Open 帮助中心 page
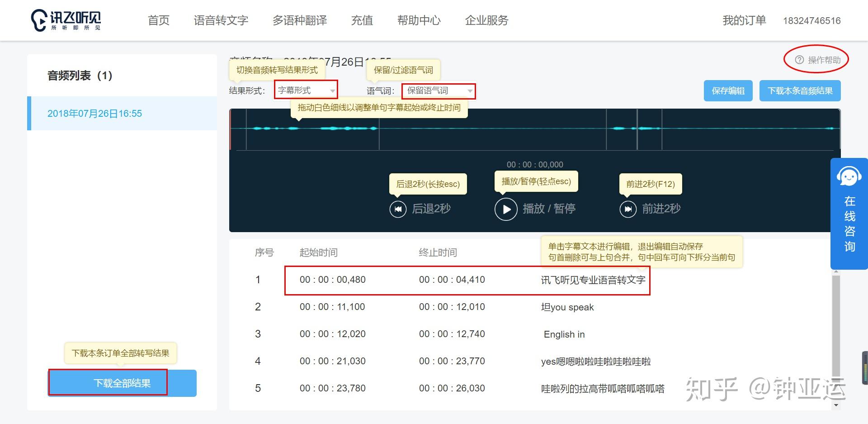 [x=419, y=20]
